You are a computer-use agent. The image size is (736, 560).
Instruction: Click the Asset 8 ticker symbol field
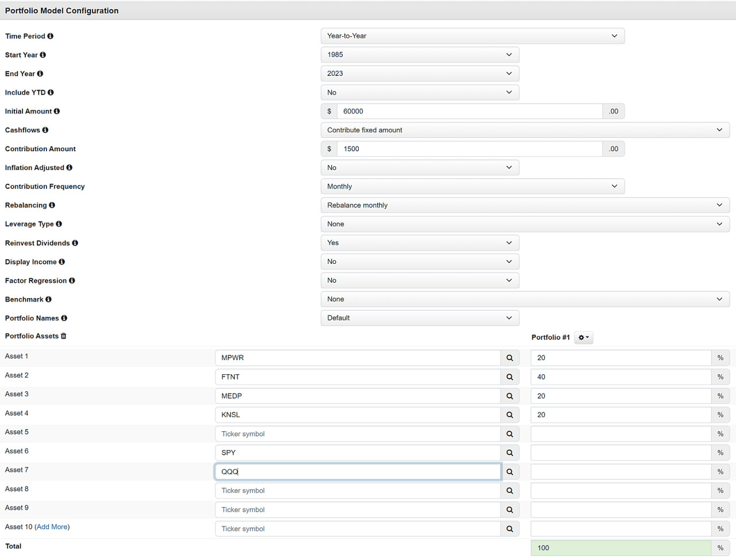(357, 490)
